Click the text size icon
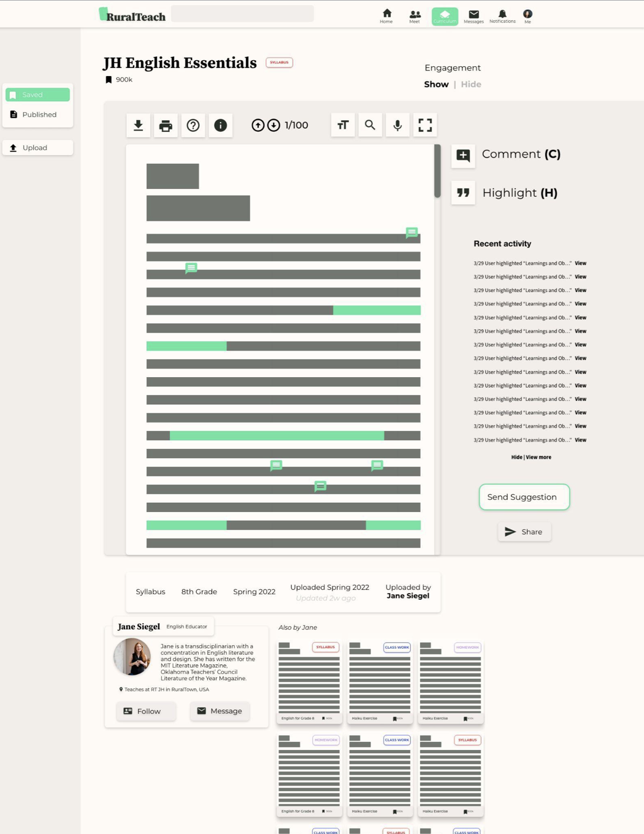The image size is (644, 834). 343,125
